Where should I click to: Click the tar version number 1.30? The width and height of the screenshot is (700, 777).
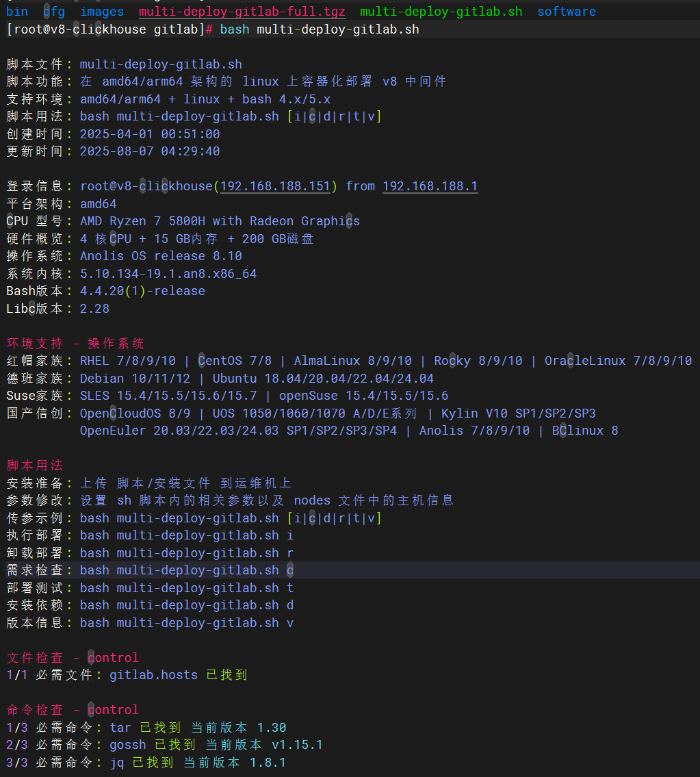pos(272,728)
